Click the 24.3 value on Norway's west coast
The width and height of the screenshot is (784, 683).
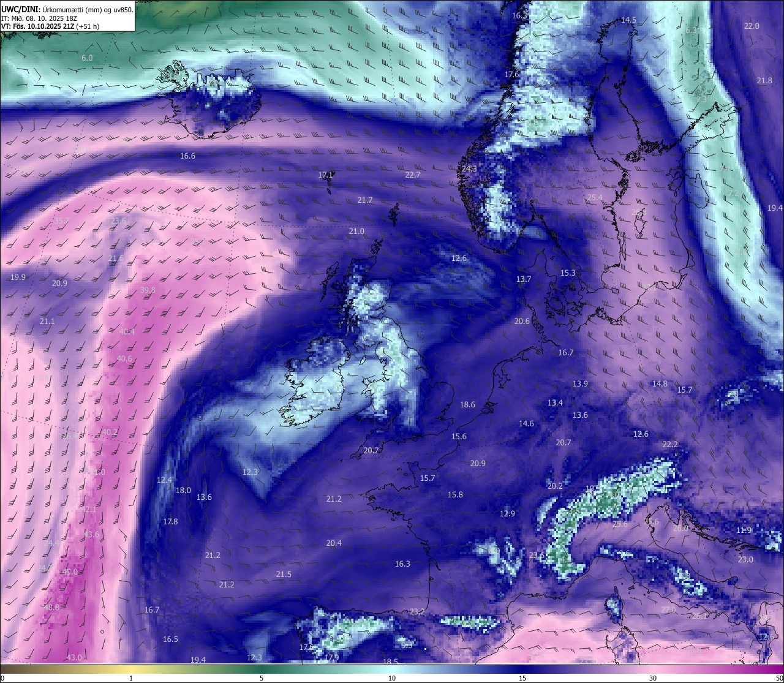469,168
